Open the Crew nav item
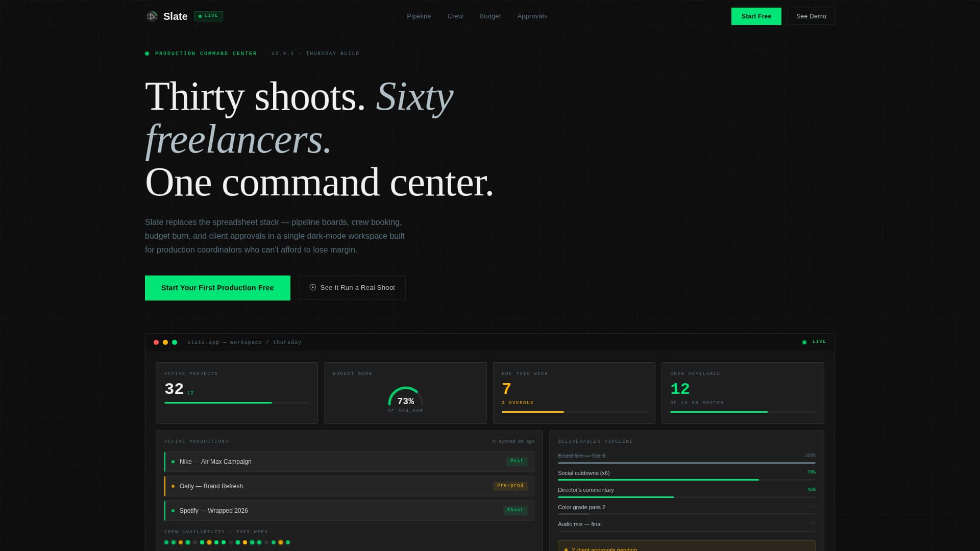This screenshot has width=980, height=551. point(455,16)
